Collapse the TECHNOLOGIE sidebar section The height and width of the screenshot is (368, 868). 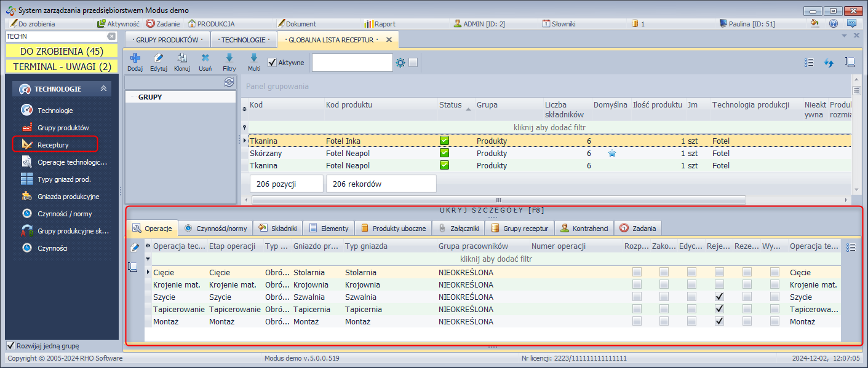click(104, 89)
